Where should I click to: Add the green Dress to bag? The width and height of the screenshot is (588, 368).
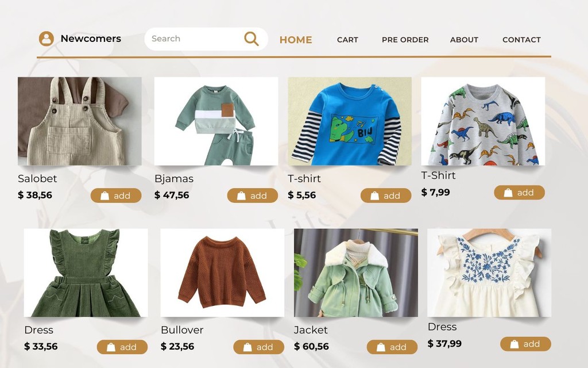[122, 347]
